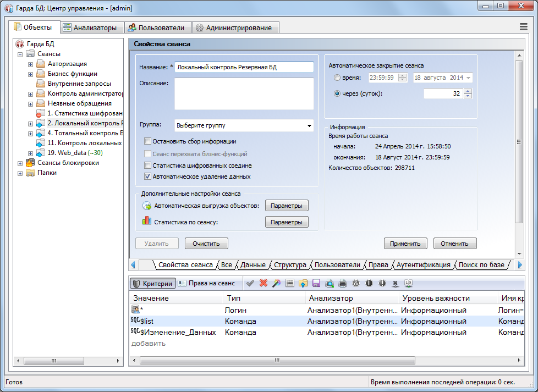Click the red X delete criterion icon
Screen dimensions: 538x392
point(263,283)
